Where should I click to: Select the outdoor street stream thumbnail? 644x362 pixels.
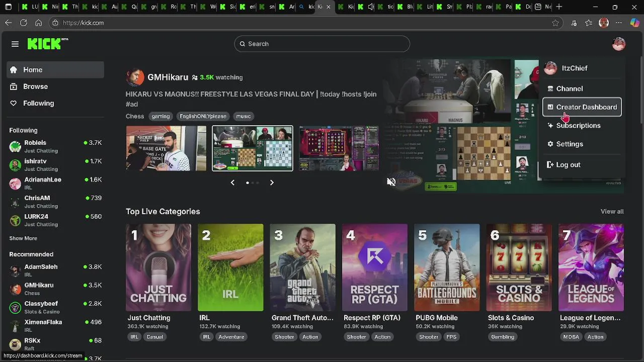click(166, 148)
